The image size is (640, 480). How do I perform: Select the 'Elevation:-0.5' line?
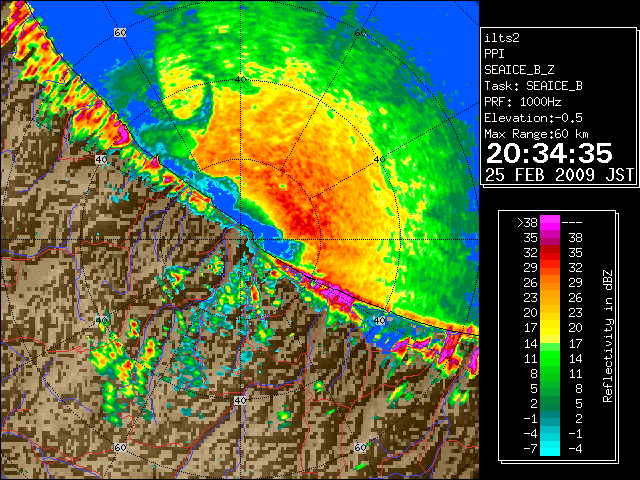[x=533, y=118]
